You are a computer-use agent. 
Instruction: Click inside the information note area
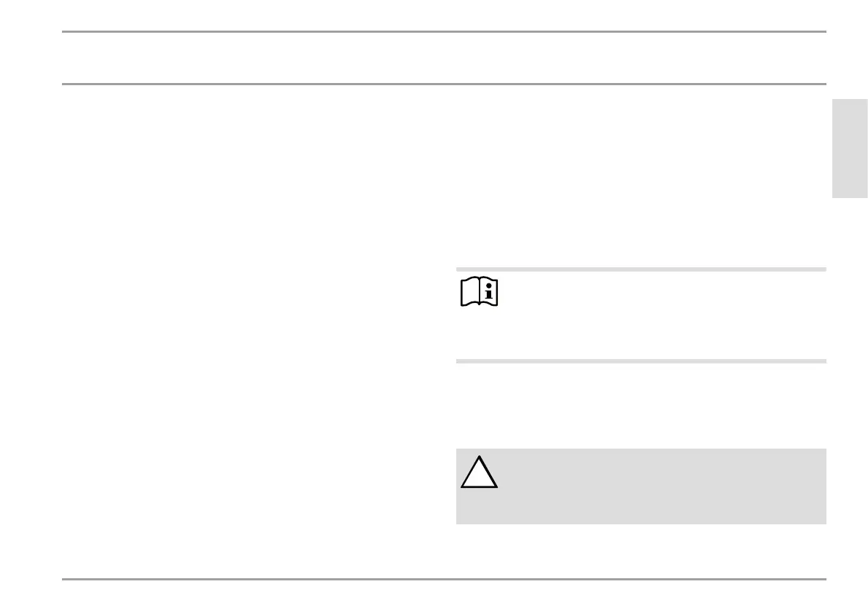point(641,315)
